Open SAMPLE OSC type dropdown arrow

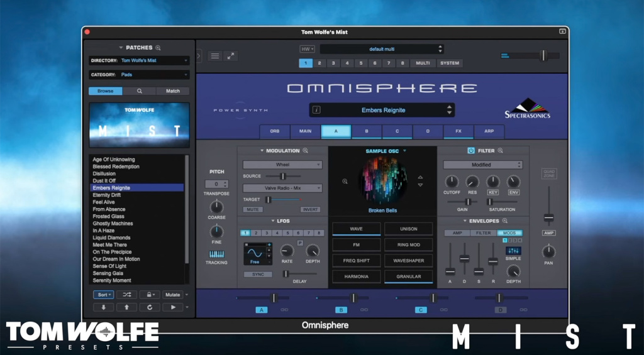(404, 151)
